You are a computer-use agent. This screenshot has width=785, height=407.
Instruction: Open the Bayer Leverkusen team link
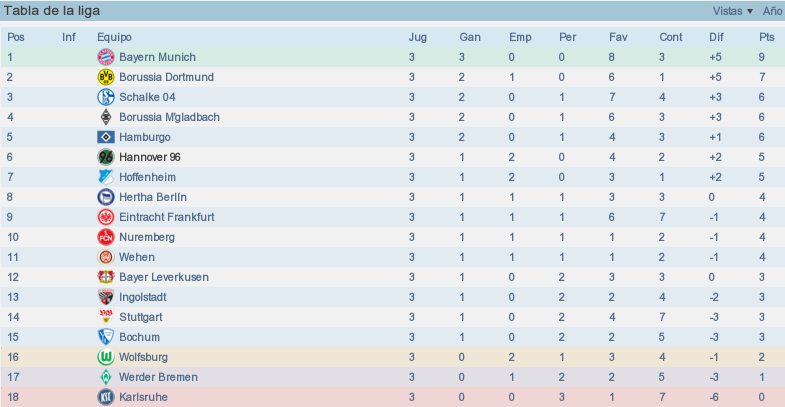pos(164,277)
